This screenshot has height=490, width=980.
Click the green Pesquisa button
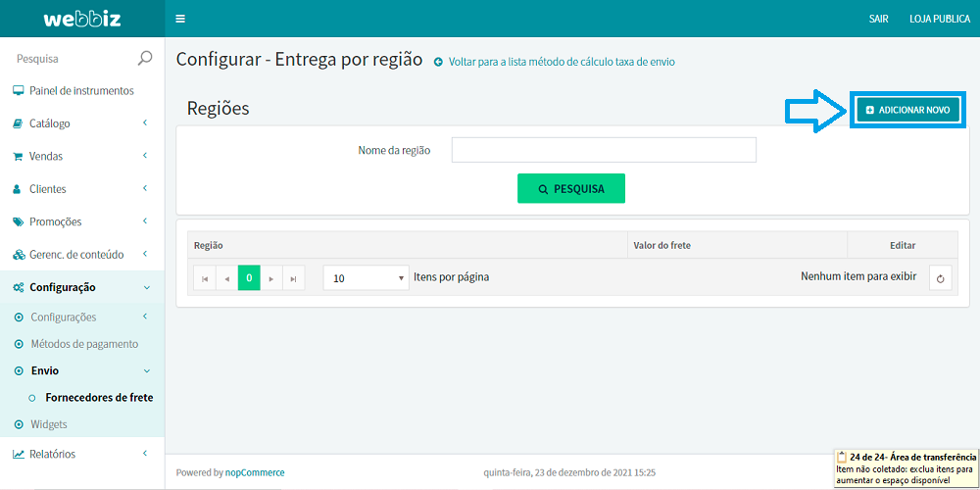coord(570,188)
